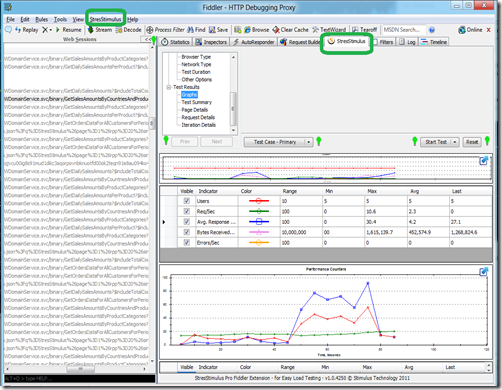The width and height of the screenshot is (502, 390).
Task: Open the Start Test dropdown arrow
Action: [x=455, y=142]
